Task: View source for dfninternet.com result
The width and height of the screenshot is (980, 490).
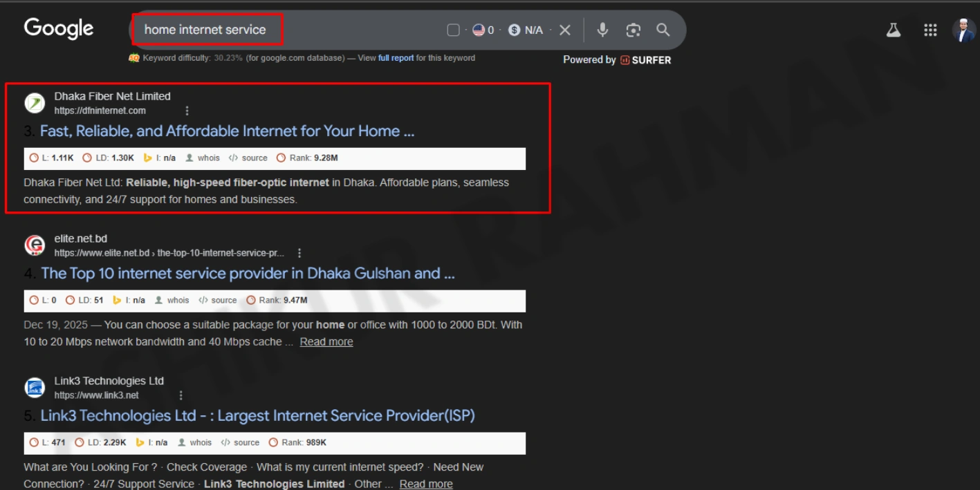Action: (x=248, y=158)
